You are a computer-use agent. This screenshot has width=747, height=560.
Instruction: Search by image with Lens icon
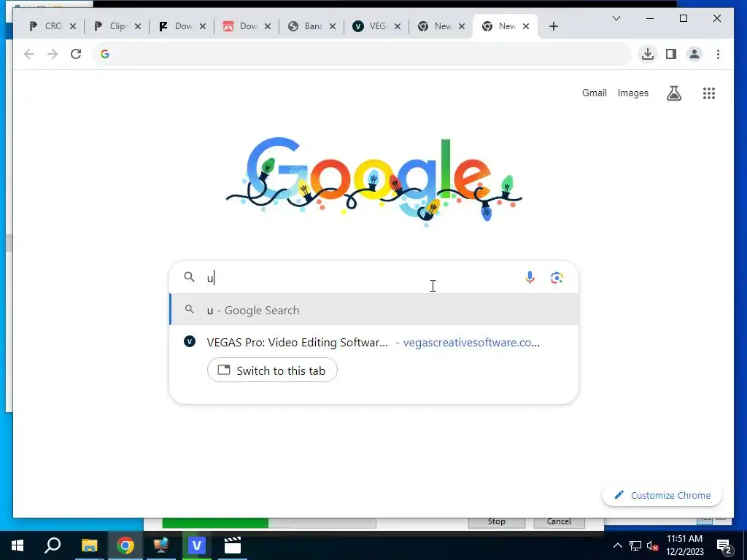point(557,278)
